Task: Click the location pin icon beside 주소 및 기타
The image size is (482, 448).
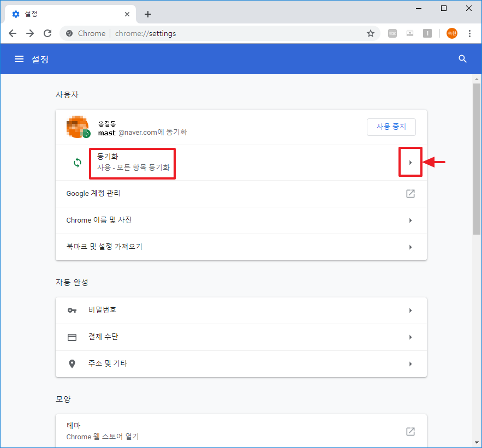Action: pos(72,364)
